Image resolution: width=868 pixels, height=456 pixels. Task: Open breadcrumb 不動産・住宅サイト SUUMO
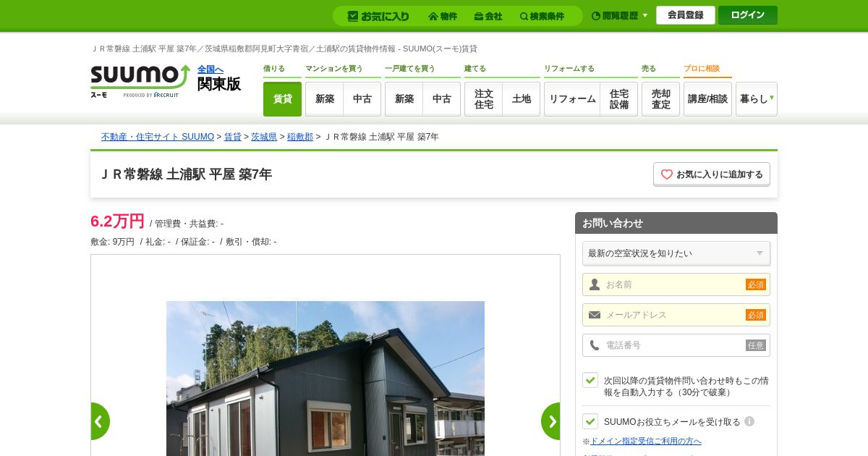pyautogui.click(x=158, y=137)
